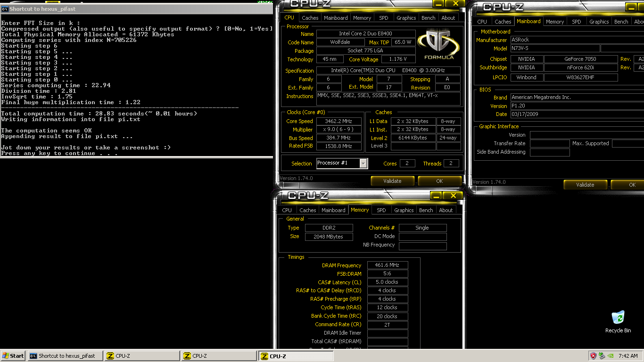Open Graphics tab in CPU-Z processor window

[406, 18]
